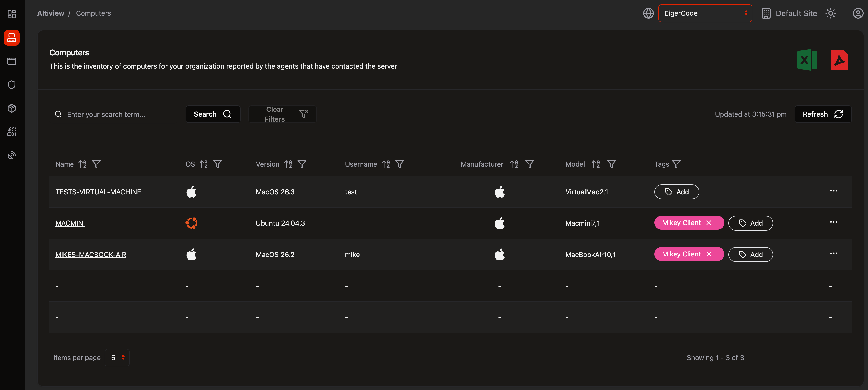This screenshot has height=390, width=868.
Task: Go to Altiview breadcrumb
Action: point(50,13)
